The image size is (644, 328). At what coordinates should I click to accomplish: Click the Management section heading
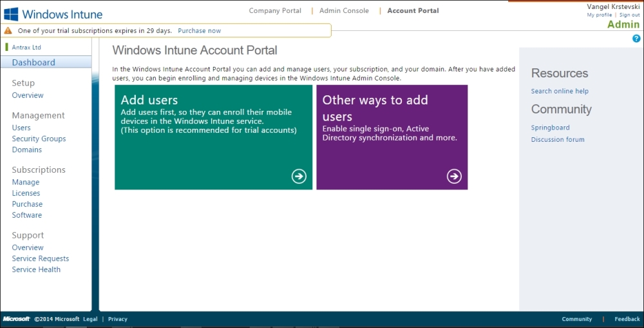[38, 115]
